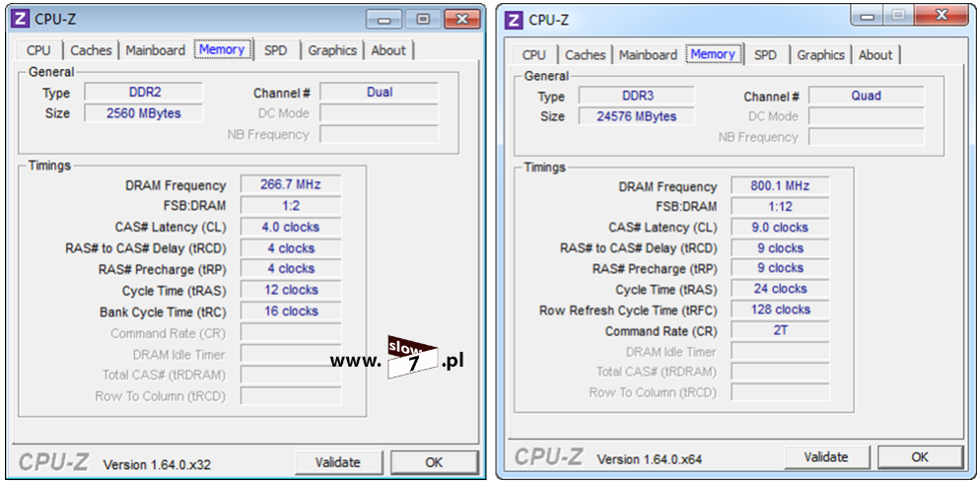Close the left CPU-Z window
This screenshot has height=484, width=980.
click(461, 20)
